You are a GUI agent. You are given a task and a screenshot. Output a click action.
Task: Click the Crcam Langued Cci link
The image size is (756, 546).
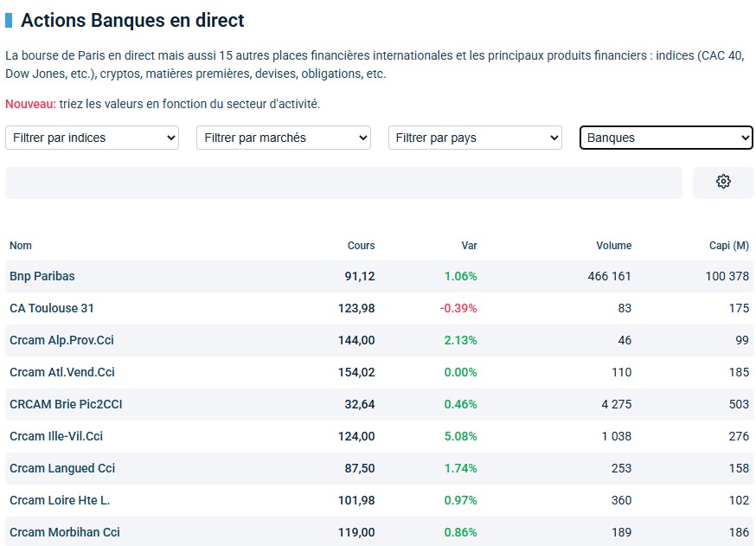click(62, 469)
